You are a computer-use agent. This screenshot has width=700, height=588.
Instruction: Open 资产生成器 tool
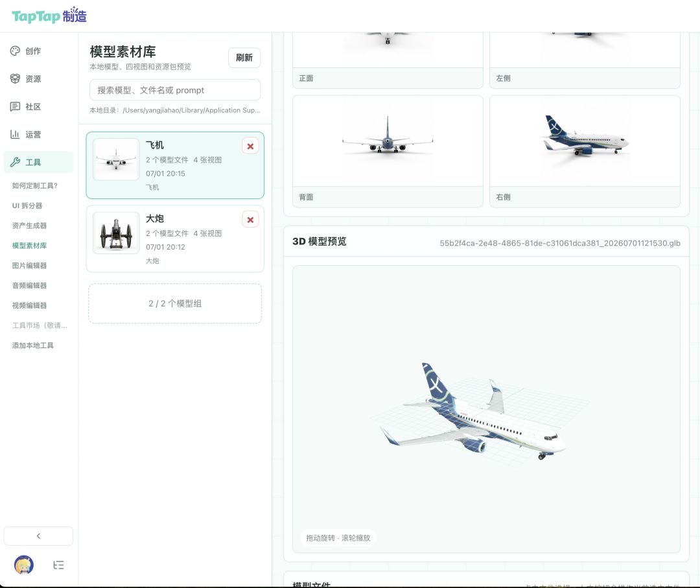tap(29, 226)
